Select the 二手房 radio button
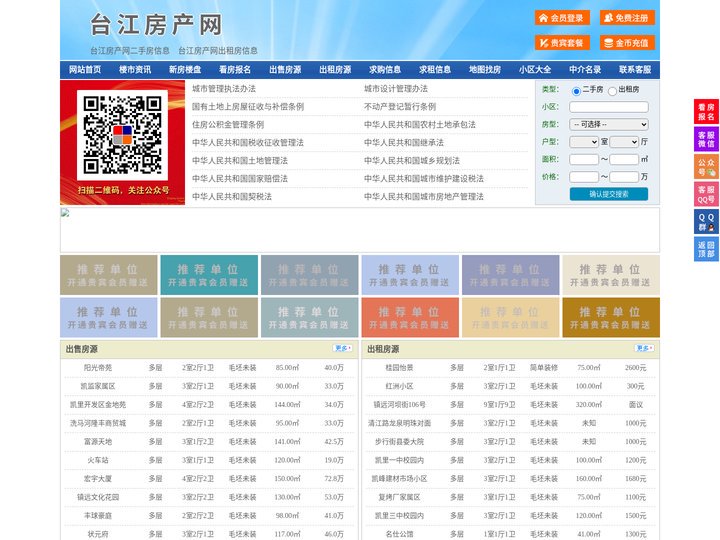 pyautogui.click(x=576, y=91)
